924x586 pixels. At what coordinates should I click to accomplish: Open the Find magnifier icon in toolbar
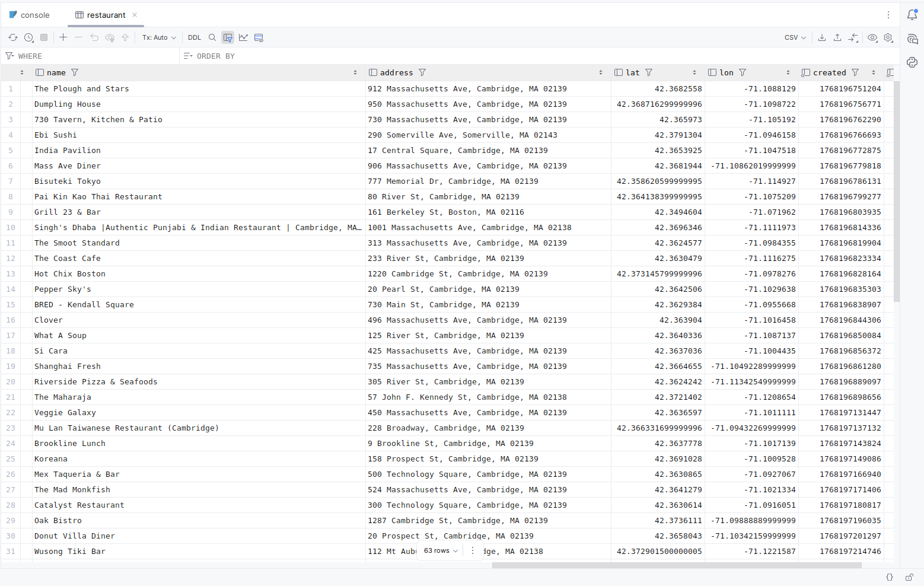pyautogui.click(x=212, y=37)
